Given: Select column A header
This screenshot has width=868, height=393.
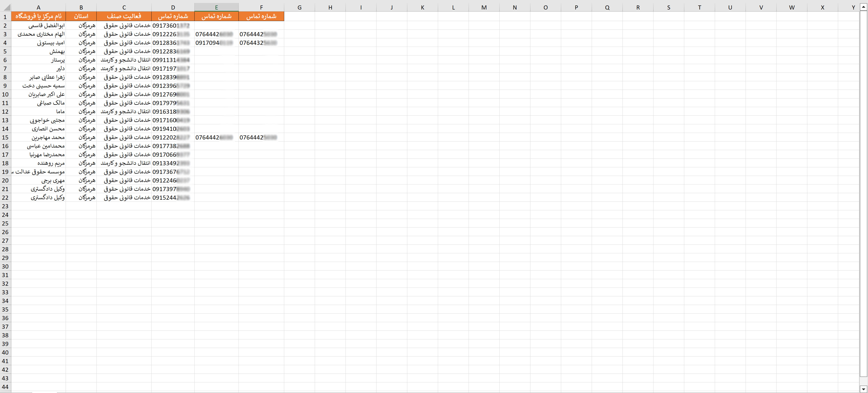Looking at the screenshot, I should [x=38, y=7].
